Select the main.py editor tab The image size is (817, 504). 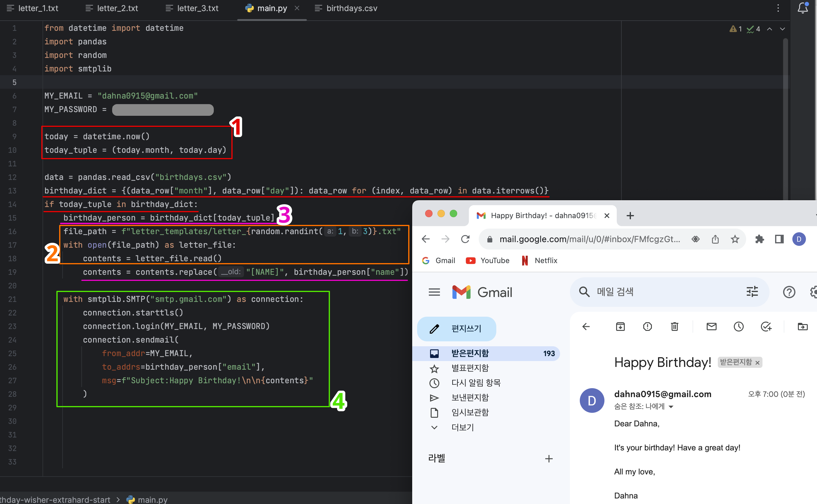[267, 8]
